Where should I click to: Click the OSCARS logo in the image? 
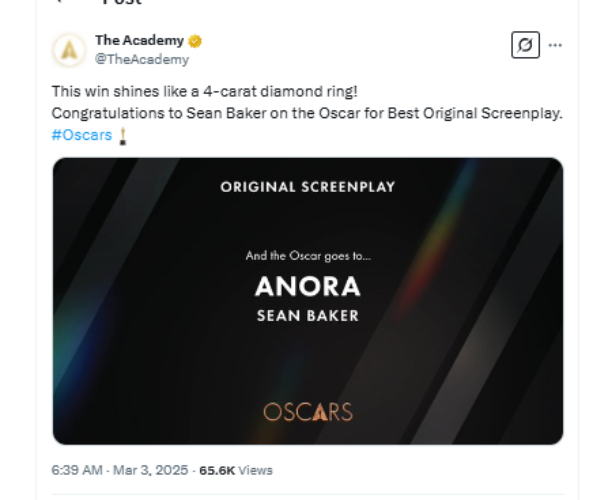[308, 411]
